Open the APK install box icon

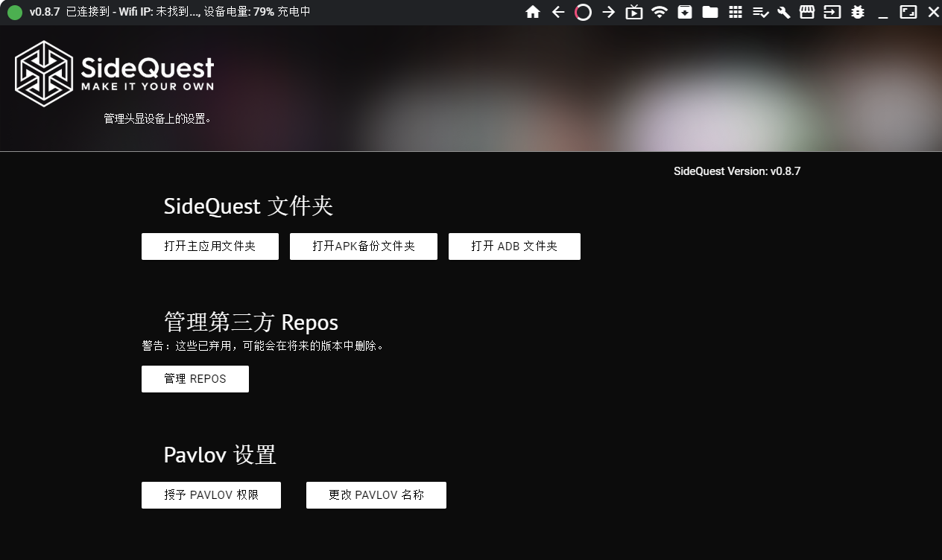[x=684, y=12]
